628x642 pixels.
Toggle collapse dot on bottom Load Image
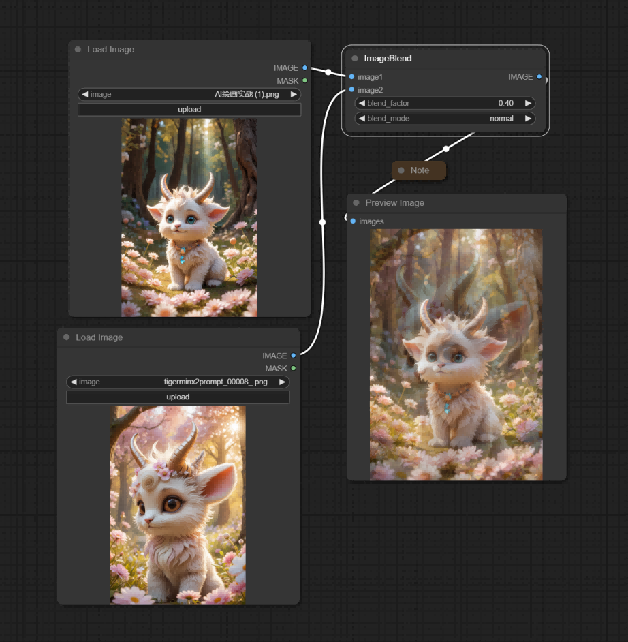66,337
